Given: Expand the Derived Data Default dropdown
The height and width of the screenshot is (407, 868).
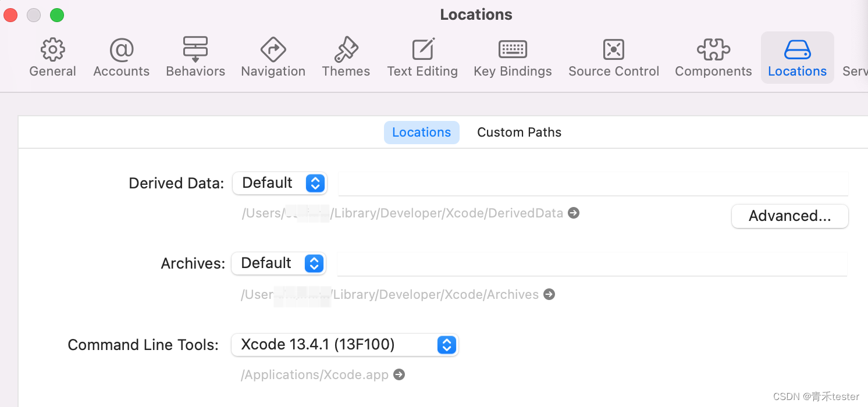Looking at the screenshot, I should pos(280,183).
